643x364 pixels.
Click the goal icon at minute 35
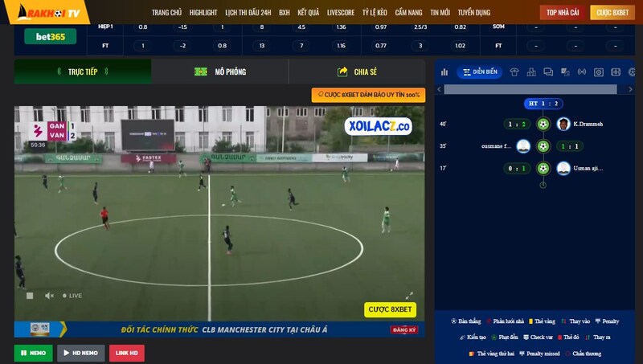pos(543,146)
